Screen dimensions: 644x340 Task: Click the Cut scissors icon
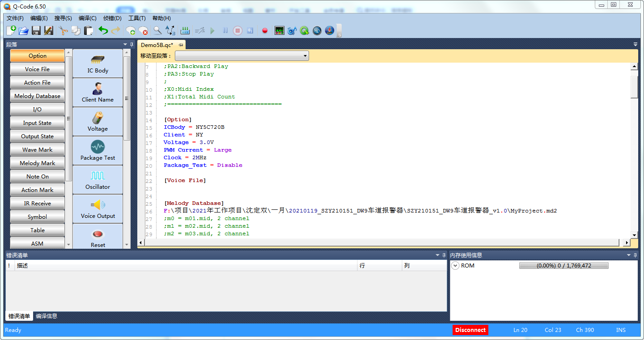tap(63, 30)
